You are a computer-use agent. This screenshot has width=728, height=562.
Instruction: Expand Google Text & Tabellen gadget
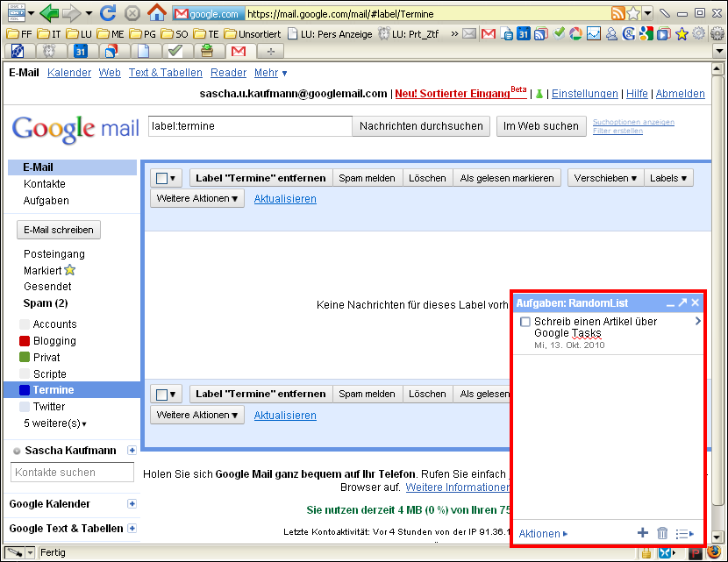click(x=132, y=528)
